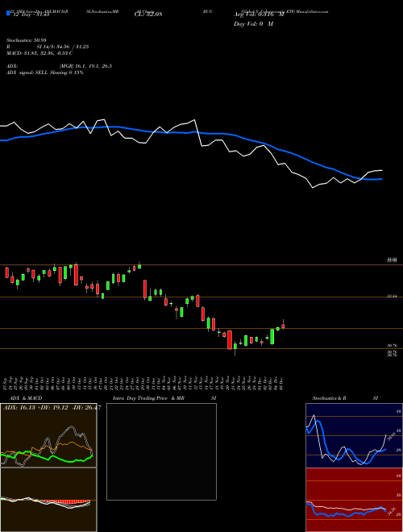403x532 pixels.
Task: Open the blue Stochastics chart panel
Action: click(354, 435)
